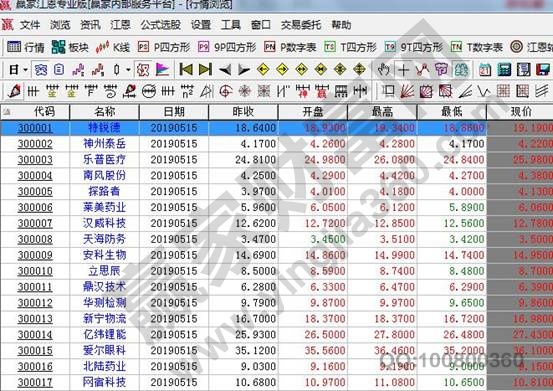553x391 pixels.
Task: Open the 文件 menu
Action: (30, 25)
